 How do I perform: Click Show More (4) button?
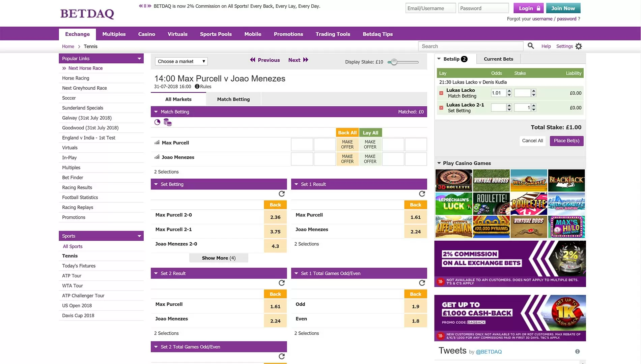(219, 258)
